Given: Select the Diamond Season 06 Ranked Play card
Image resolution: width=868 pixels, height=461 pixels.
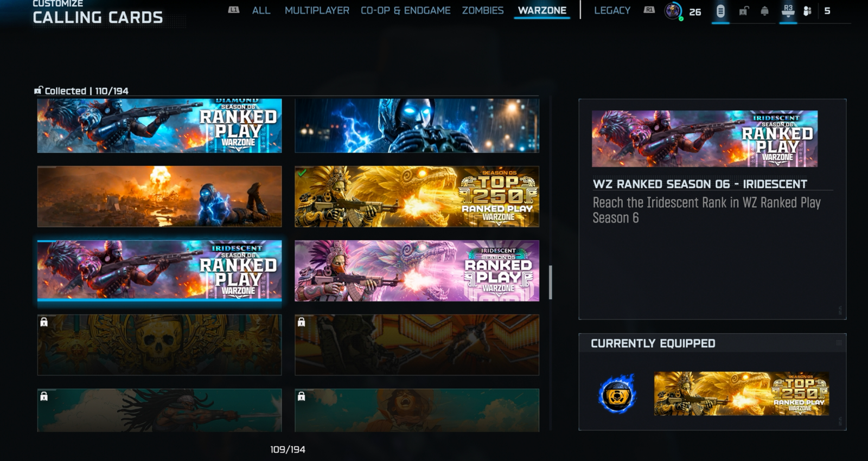Looking at the screenshot, I should 159,125.
